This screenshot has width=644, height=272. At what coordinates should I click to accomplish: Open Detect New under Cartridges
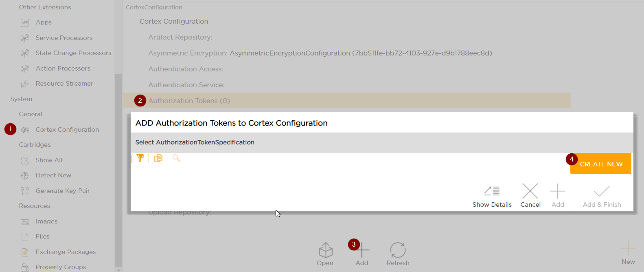53,175
